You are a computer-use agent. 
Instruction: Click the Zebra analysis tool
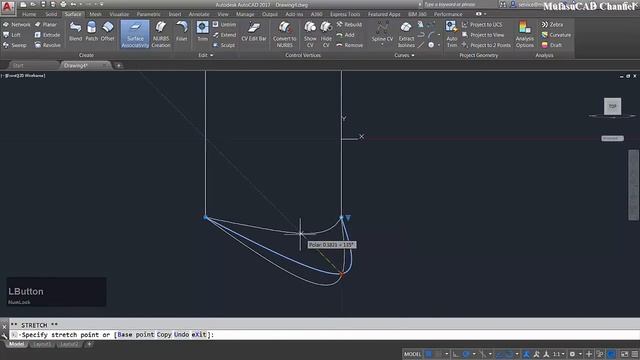(x=552, y=24)
